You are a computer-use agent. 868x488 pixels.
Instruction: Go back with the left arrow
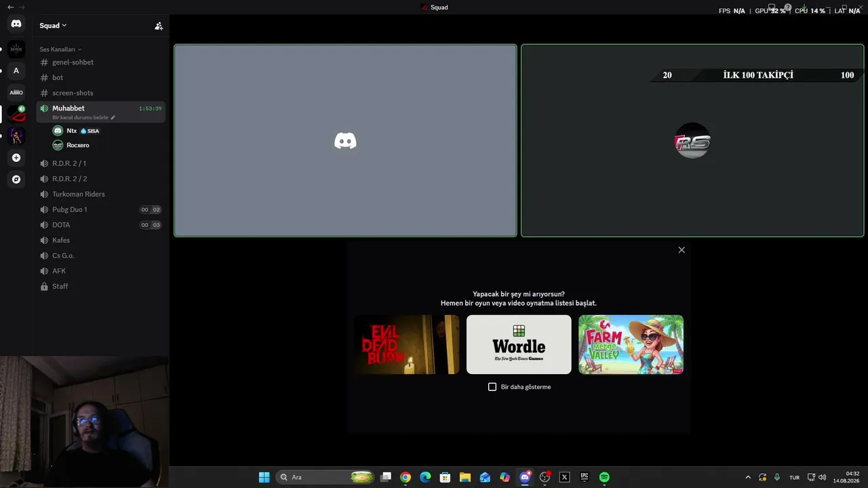click(10, 7)
